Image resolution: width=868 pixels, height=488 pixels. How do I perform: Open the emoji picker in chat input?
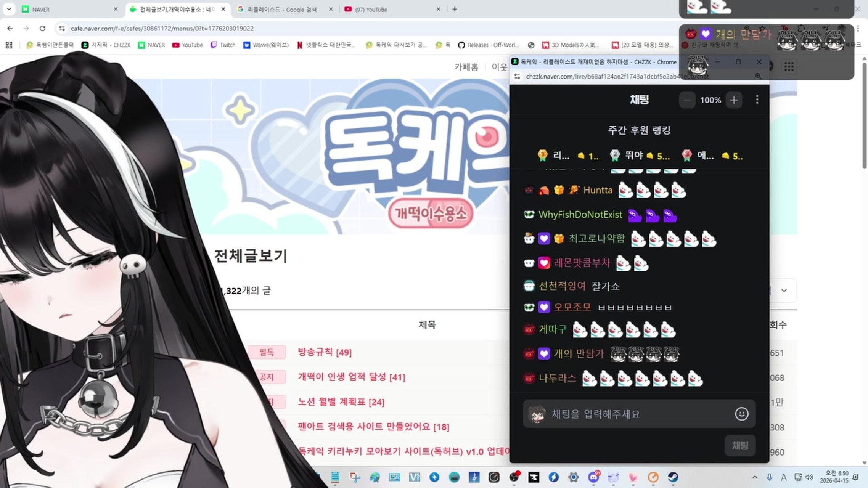click(x=740, y=414)
